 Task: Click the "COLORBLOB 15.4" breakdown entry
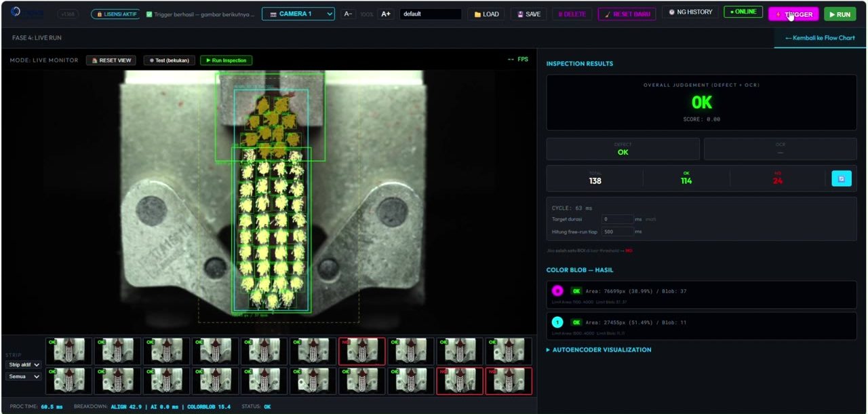209,407
